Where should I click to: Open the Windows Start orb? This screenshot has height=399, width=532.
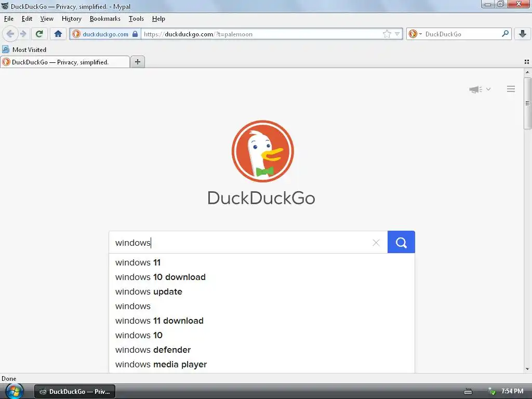coord(14,391)
